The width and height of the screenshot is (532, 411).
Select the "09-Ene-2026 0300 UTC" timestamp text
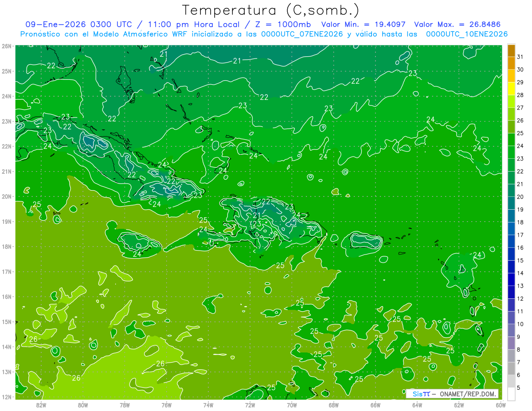click(78, 25)
